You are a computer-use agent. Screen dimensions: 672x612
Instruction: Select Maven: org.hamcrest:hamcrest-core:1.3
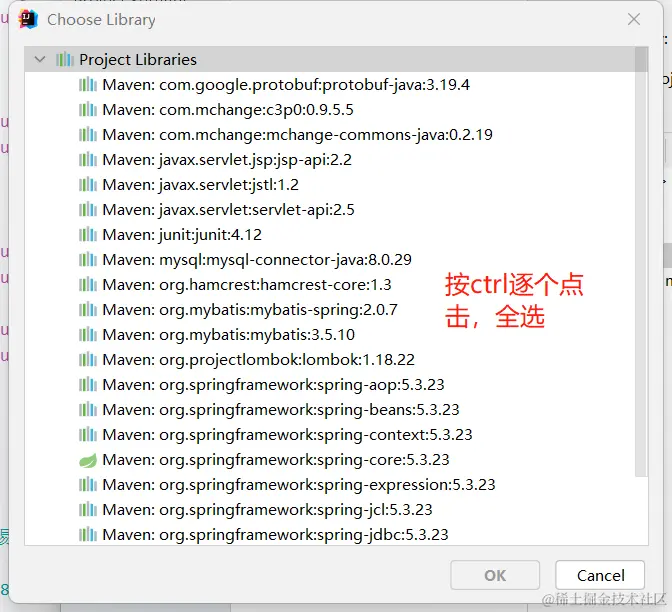pyautogui.click(x=247, y=285)
